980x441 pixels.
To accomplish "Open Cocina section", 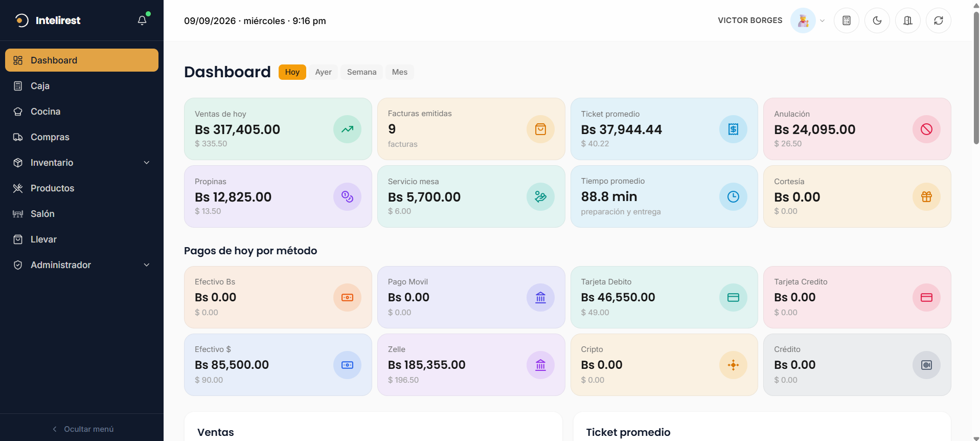I will click(x=82, y=112).
